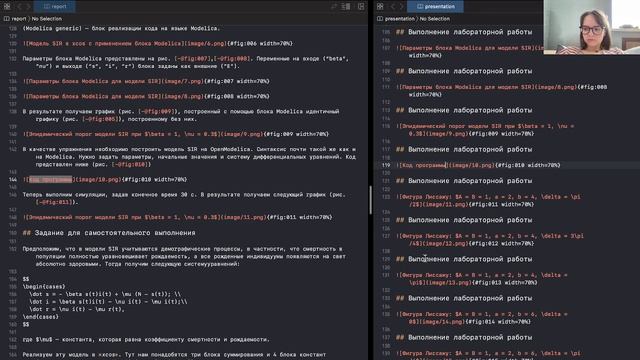Click heading on presentation line 117
Image resolution: width=640 pixels, height=360 pixels.
464,149
